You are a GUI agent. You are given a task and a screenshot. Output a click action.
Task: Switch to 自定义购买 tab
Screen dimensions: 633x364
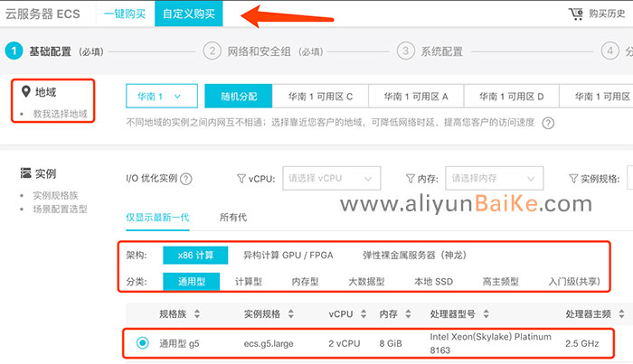[188, 14]
